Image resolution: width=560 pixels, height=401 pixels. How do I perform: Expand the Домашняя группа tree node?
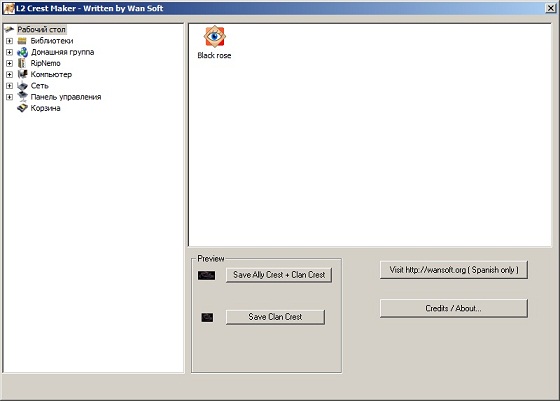click(9, 52)
